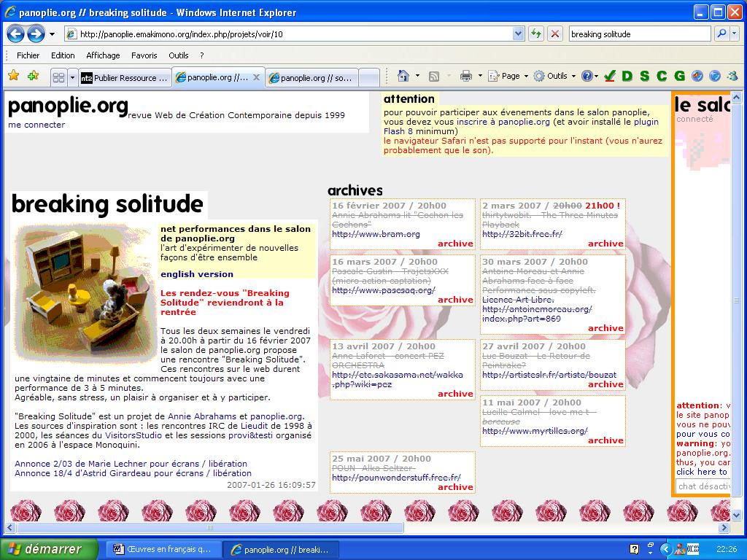Go forward with the Forward arrow button
747x560 pixels.
coord(36,34)
